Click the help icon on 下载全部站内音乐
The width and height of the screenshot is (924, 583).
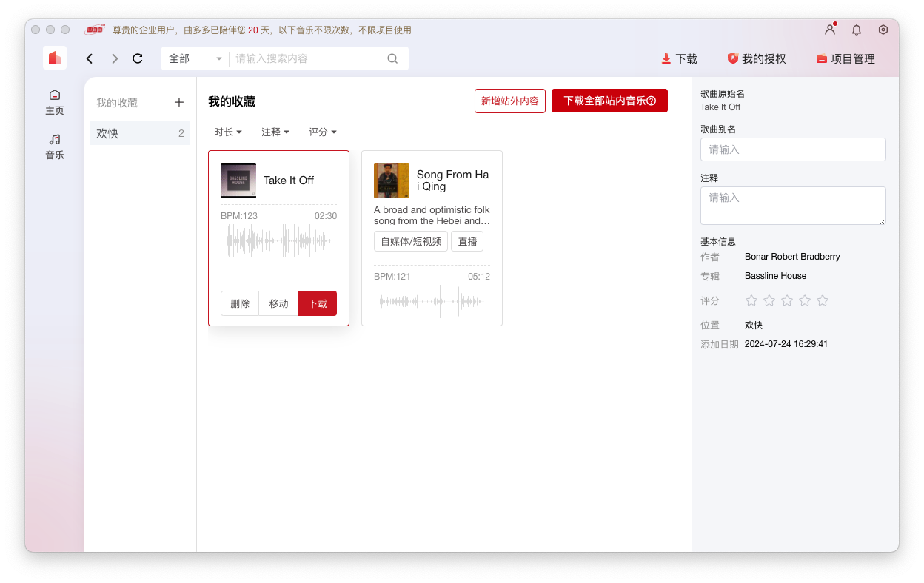(652, 101)
